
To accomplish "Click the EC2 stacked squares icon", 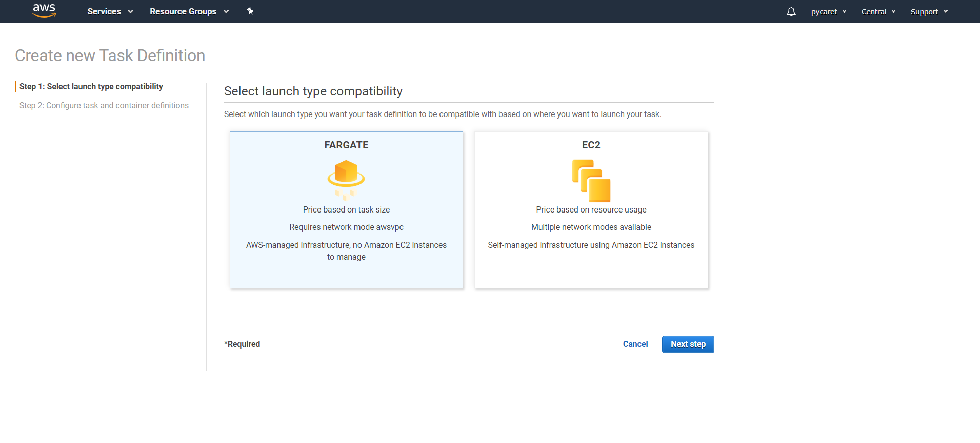I will tap(591, 180).
